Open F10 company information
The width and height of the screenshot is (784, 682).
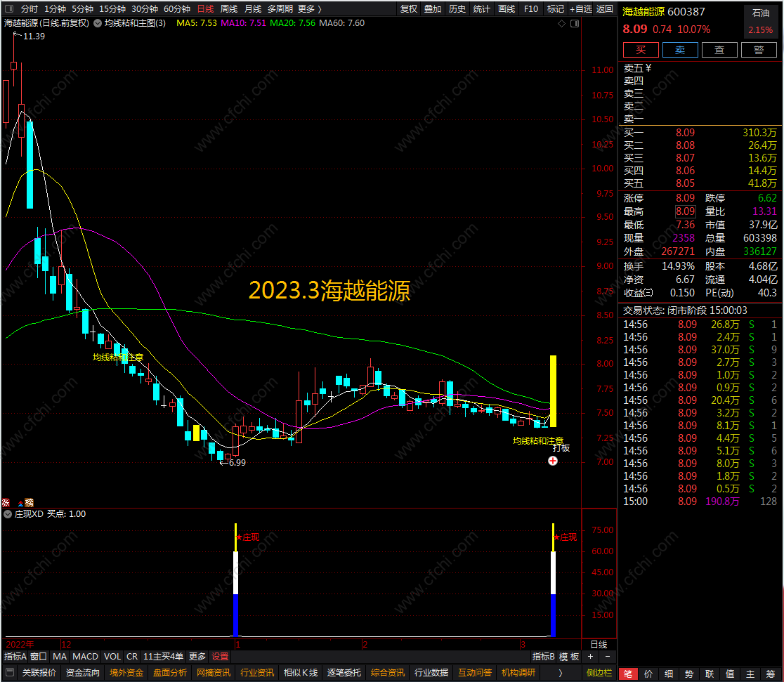pyautogui.click(x=531, y=9)
